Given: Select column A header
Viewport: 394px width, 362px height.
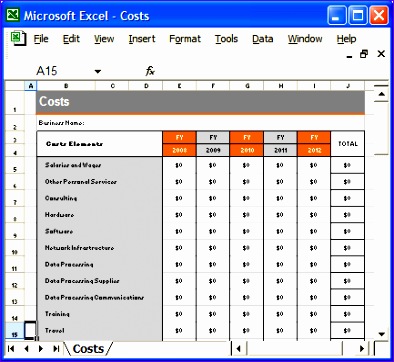Looking at the screenshot, I should click(x=31, y=86).
